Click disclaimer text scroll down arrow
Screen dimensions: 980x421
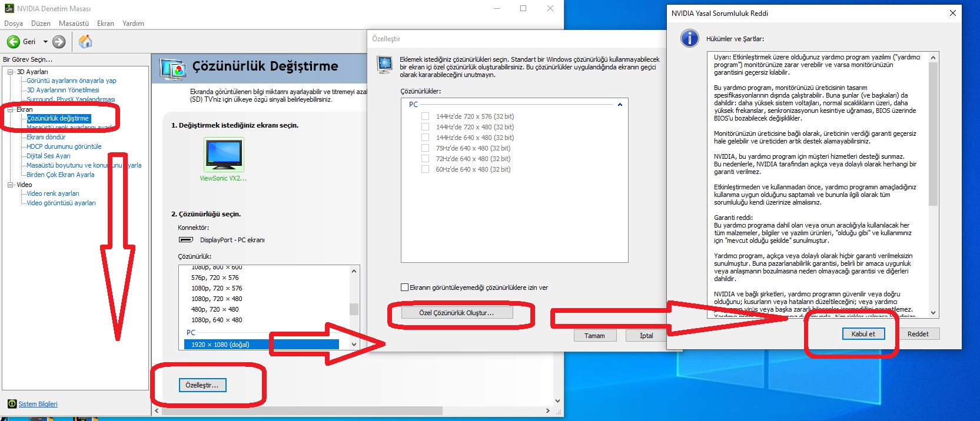click(x=933, y=313)
